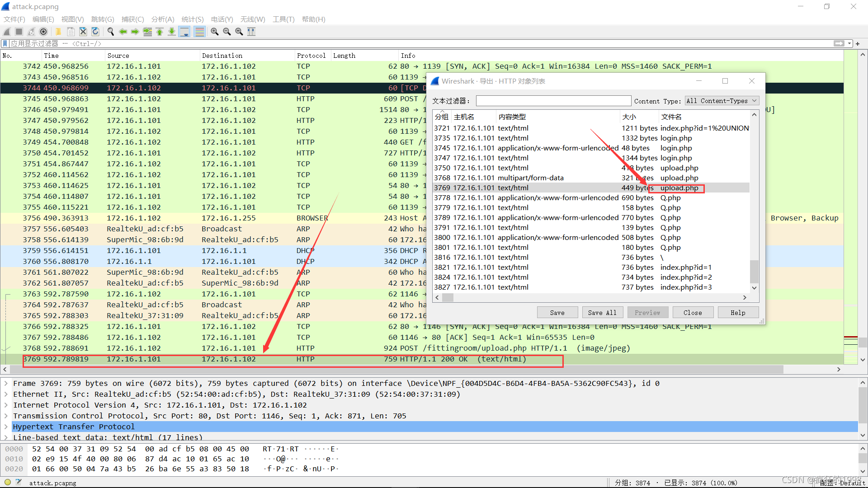
Task: Click object list horizontal scrollbar thumb
Action: [x=448, y=297]
